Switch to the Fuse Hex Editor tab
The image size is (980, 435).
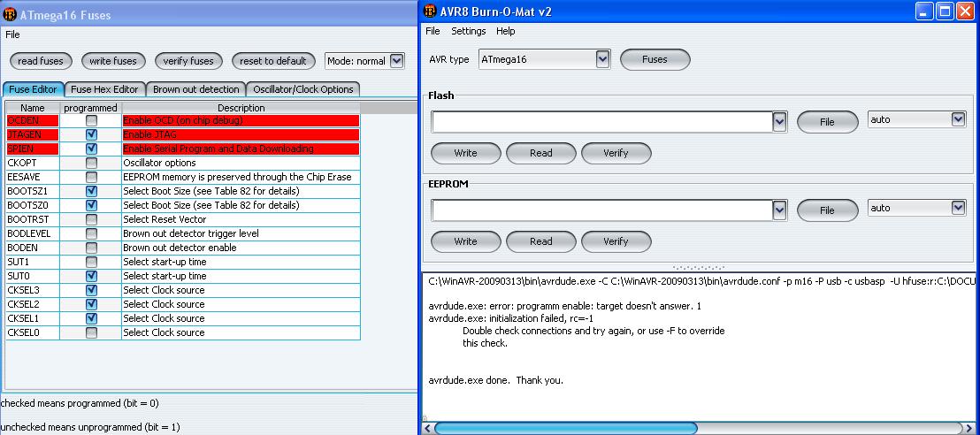pos(104,89)
